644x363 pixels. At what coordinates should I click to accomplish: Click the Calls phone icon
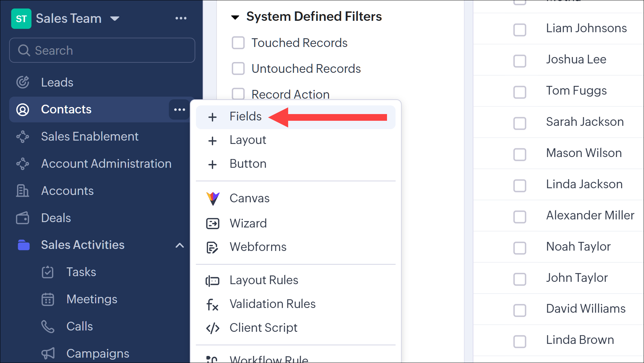[x=48, y=326]
